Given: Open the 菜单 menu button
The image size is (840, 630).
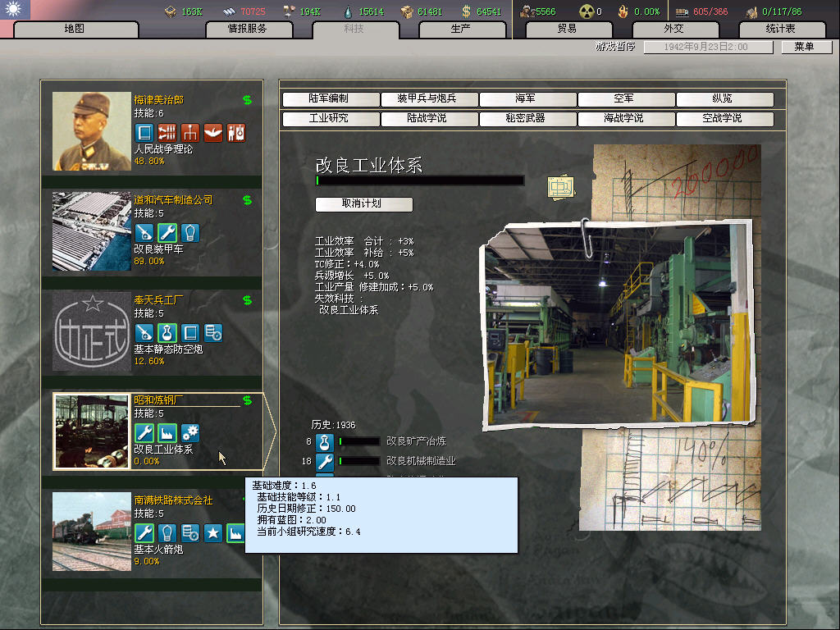Looking at the screenshot, I should coord(806,47).
